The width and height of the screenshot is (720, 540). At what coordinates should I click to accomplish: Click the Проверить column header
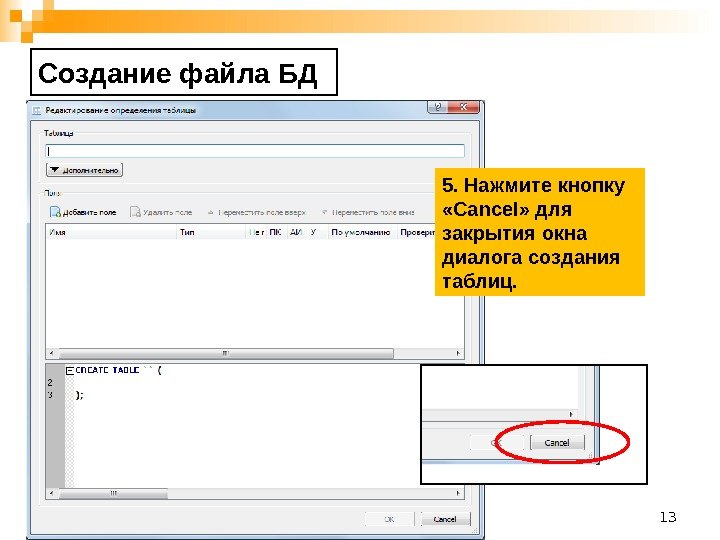(x=417, y=232)
